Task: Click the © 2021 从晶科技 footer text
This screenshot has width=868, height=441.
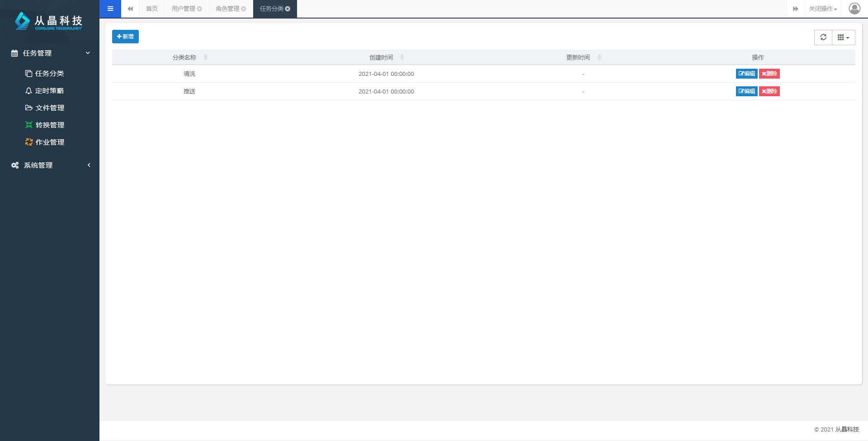Action: 836,430
